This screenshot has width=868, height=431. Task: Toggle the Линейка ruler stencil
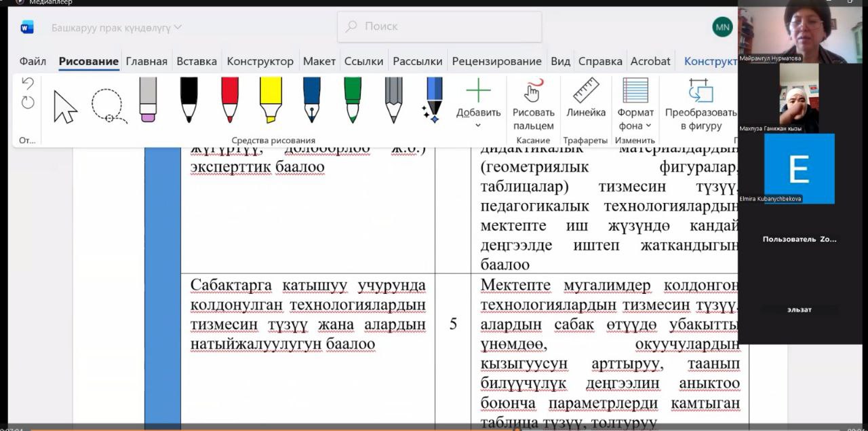click(x=586, y=100)
